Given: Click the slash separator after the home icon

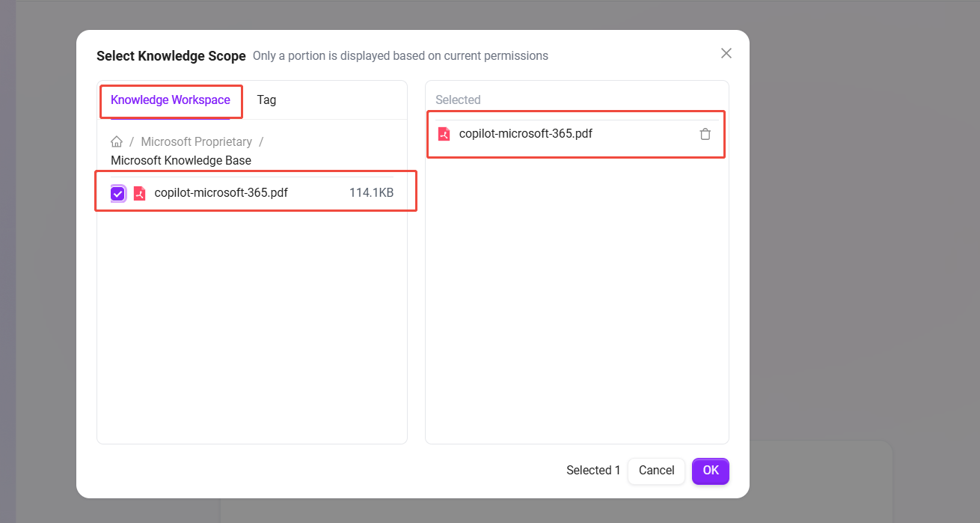Looking at the screenshot, I should click(132, 141).
